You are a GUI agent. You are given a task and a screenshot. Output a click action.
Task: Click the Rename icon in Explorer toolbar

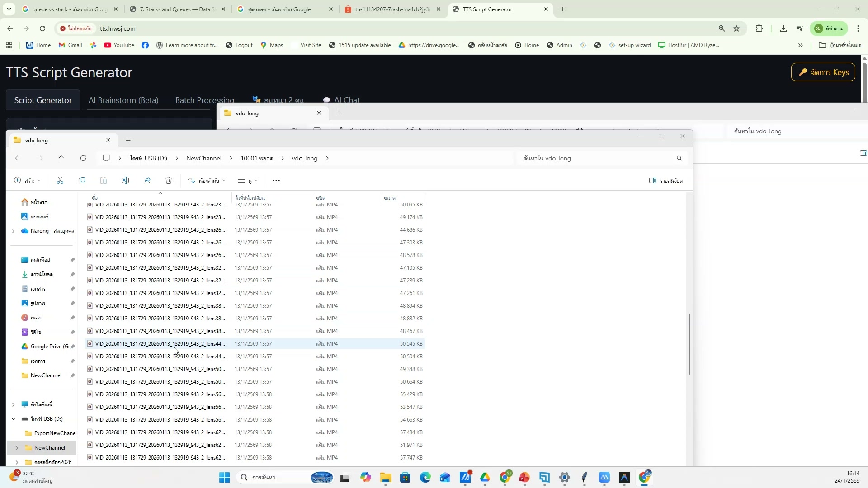[125, 181]
